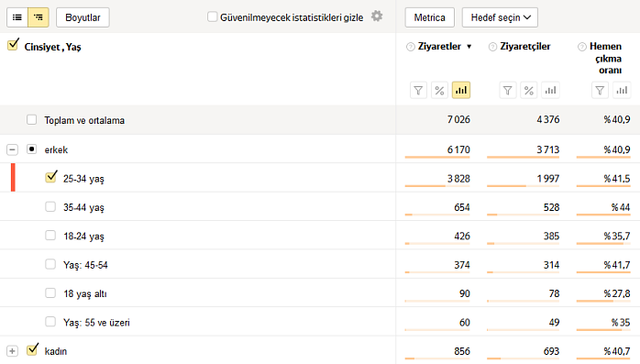Switch to flat list view icon
The height and width of the screenshot is (364, 640).
[x=17, y=17]
